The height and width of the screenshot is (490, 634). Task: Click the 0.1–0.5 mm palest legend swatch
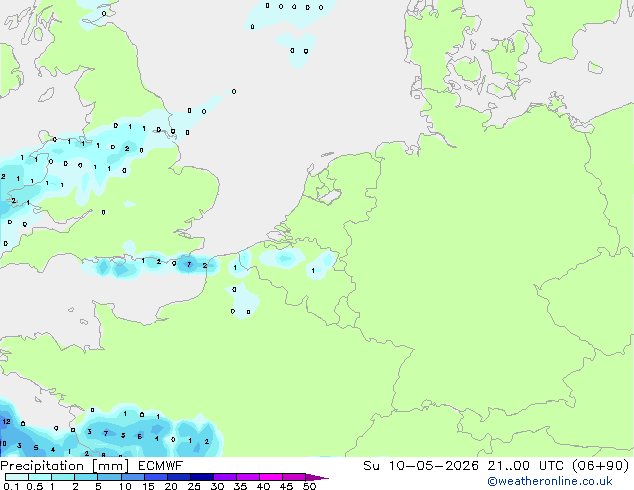coord(17,477)
